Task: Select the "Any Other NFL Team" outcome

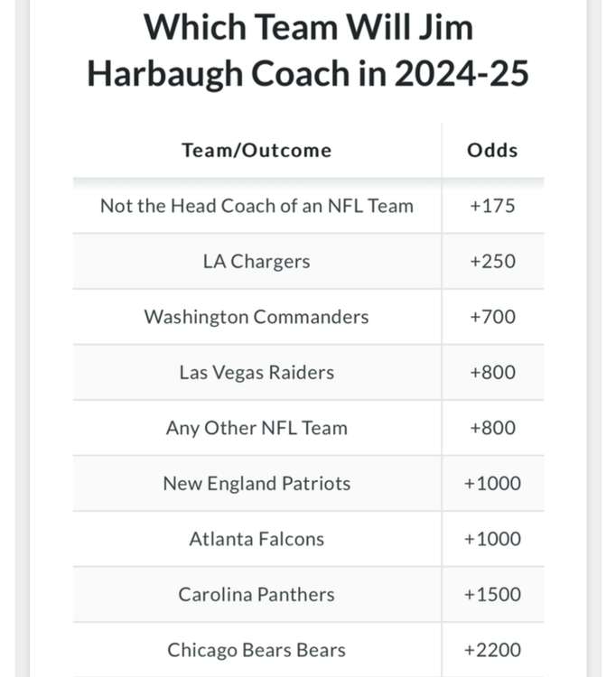Action: click(257, 428)
